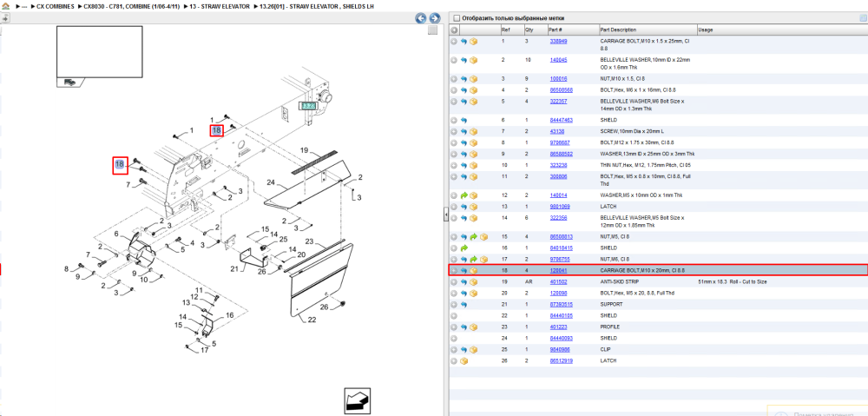Go to next illustration with right arrow
The image size is (868, 416).
pos(435,18)
